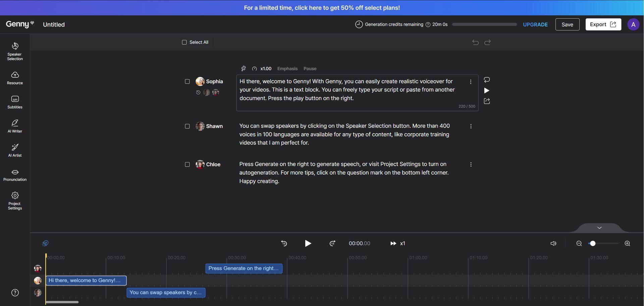This screenshot has height=306, width=644.
Task: Click Shawn's speaker avatar
Action: pos(200,126)
